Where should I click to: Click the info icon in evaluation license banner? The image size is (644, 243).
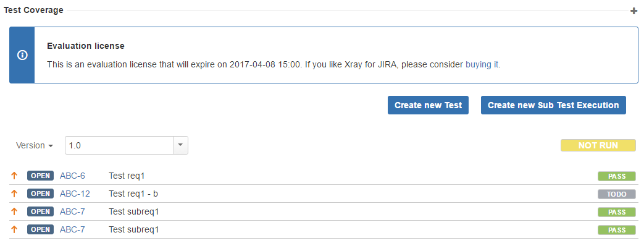tap(22, 55)
